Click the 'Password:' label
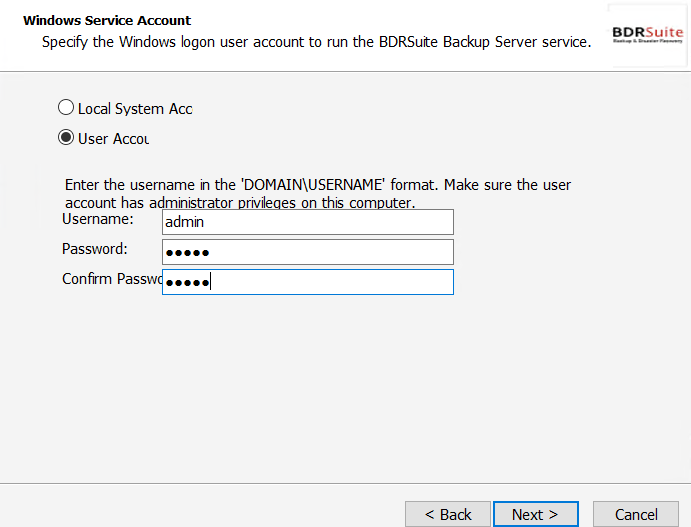Screen dimensions: 691x527 click(x=94, y=249)
